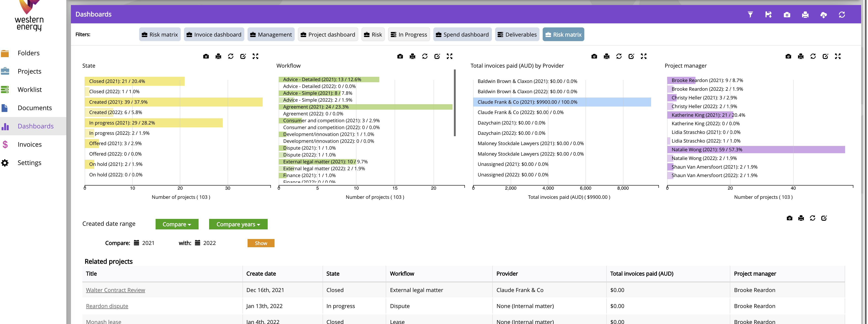The height and width of the screenshot is (324, 868).
Task: Open Folders in the sidebar
Action: 28,53
